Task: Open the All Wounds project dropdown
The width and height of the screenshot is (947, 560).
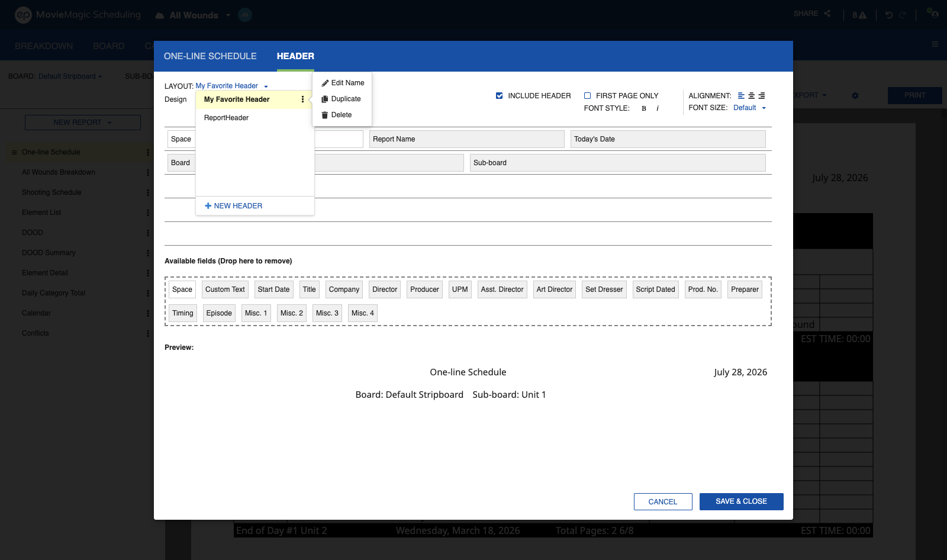Action: [x=193, y=15]
